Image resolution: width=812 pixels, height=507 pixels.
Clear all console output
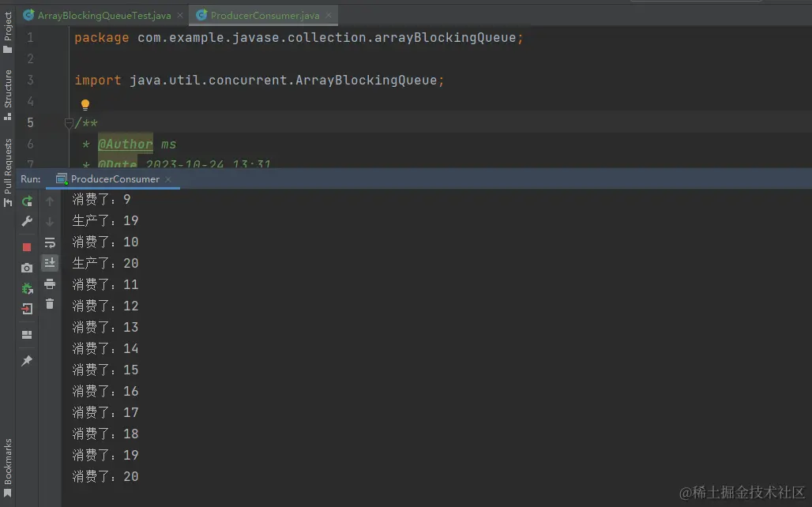point(50,304)
